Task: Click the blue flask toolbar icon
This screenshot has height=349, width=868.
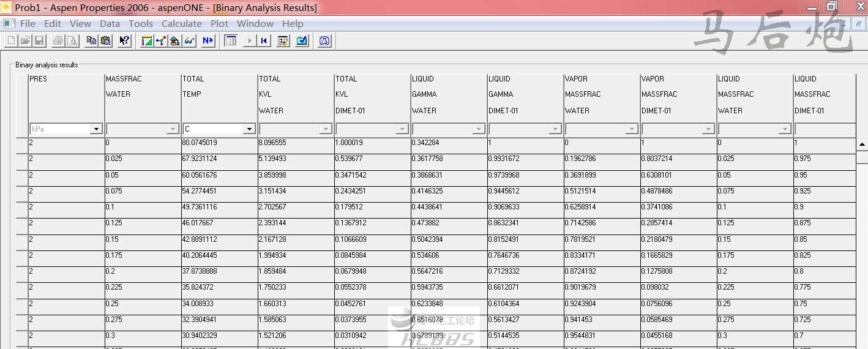Action: 324,41
